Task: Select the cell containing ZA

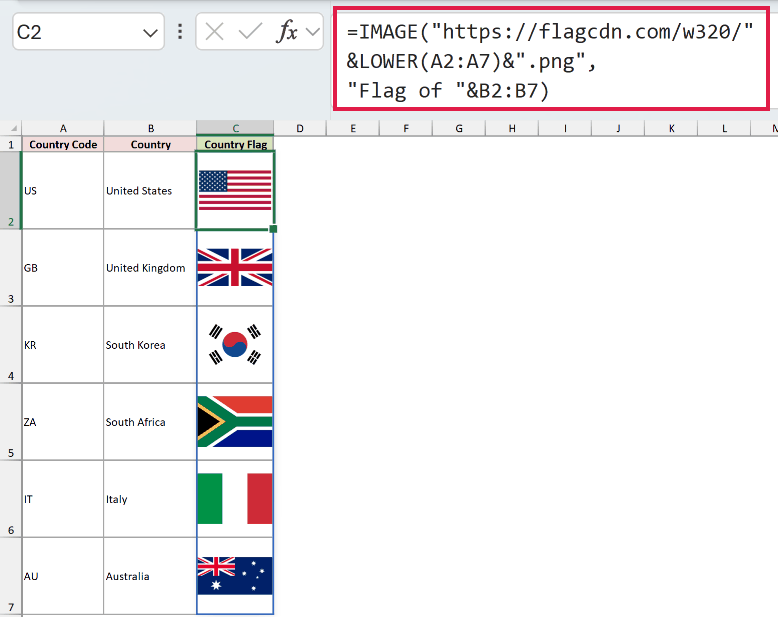Action: 63,422
